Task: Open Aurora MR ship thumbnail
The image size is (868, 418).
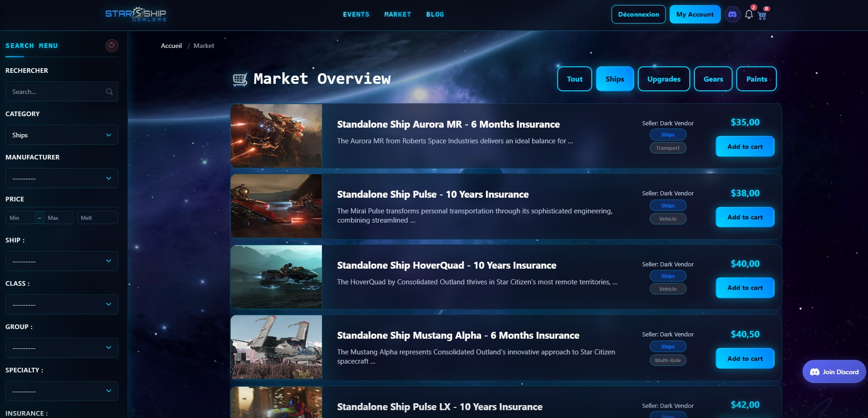Action: (x=276, y=136)
